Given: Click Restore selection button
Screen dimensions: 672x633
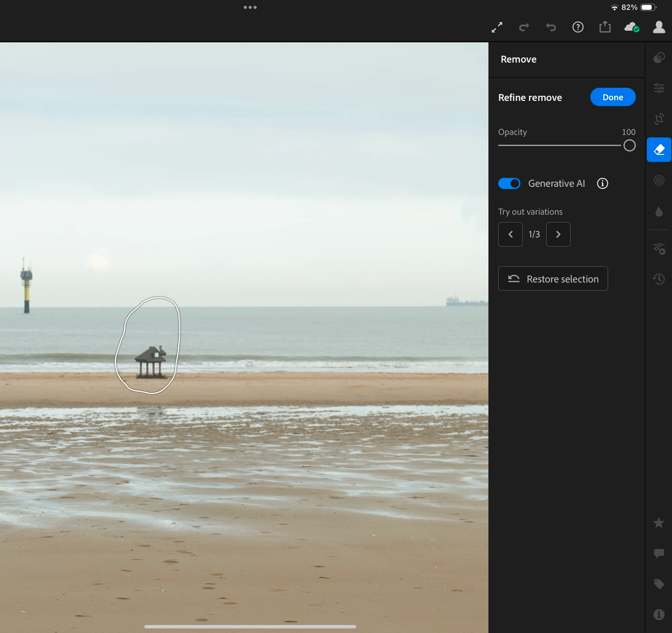Looking at the screenshot, I should [553, 279].
